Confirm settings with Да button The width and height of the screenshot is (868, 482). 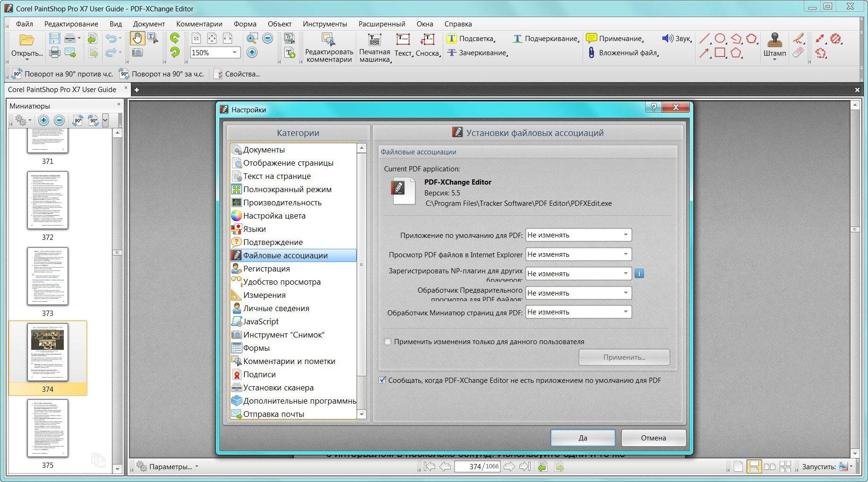tap(583, 438)
